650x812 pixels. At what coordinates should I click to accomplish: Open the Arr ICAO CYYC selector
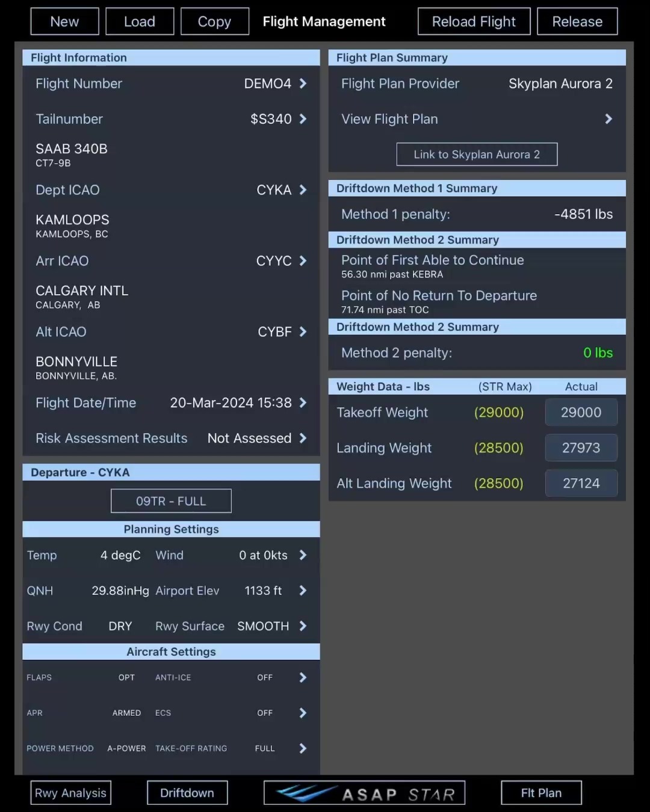(x=303, y=261)
